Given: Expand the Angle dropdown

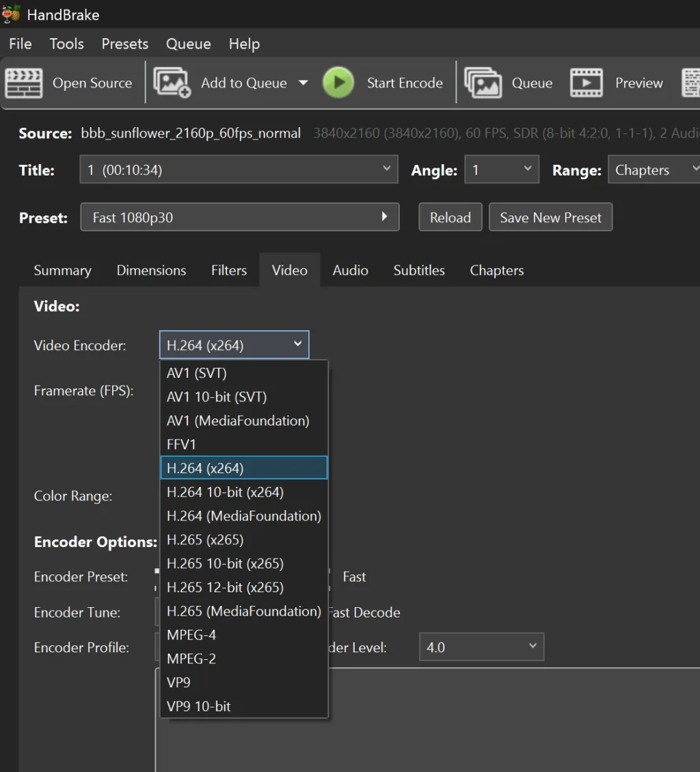Looking at the screenshot, I should pos(502,170).
